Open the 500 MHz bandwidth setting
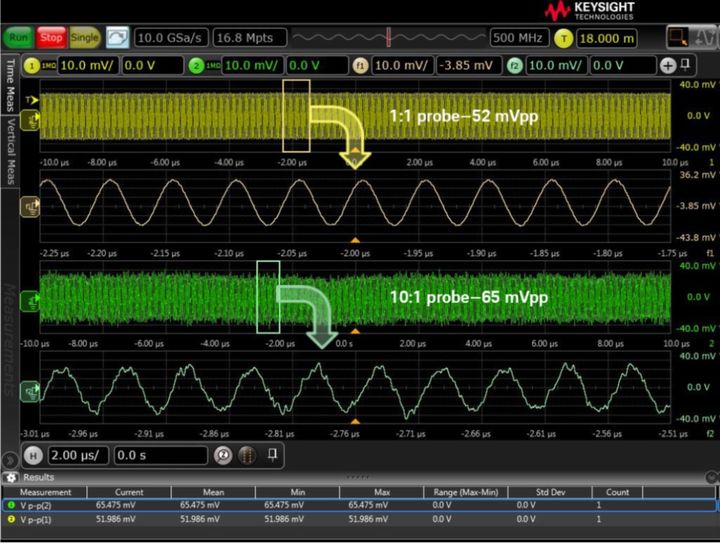This screenshot has height=544, width=720. click(518, 38)
